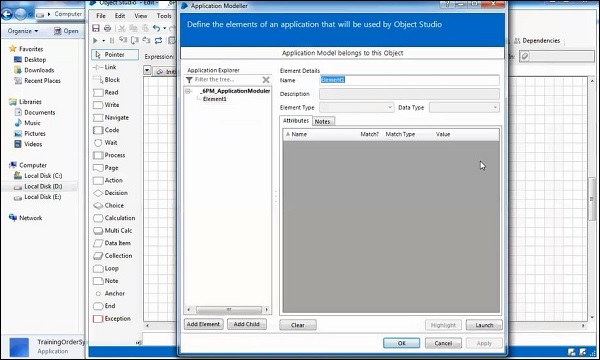Screen dimensions: 600x360
Task: Click the Step Over icon
Action: tap(135, 40)
